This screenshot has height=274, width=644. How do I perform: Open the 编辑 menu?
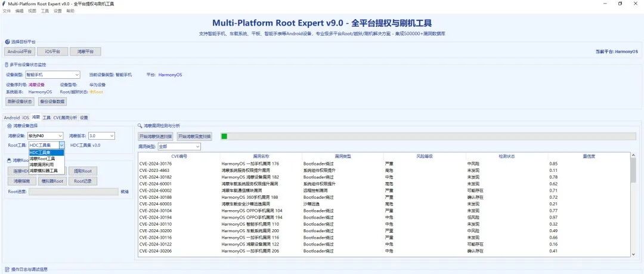tap(19, 11)
